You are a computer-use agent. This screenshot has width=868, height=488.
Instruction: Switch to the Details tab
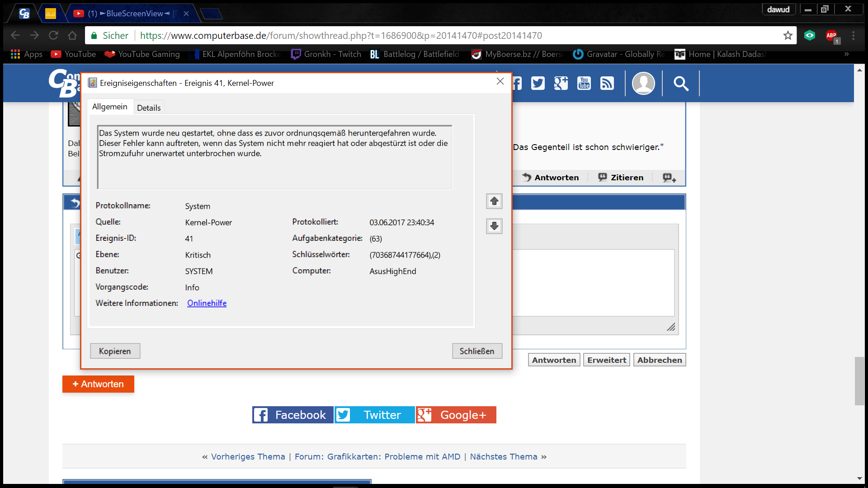(x=149, y=108)
